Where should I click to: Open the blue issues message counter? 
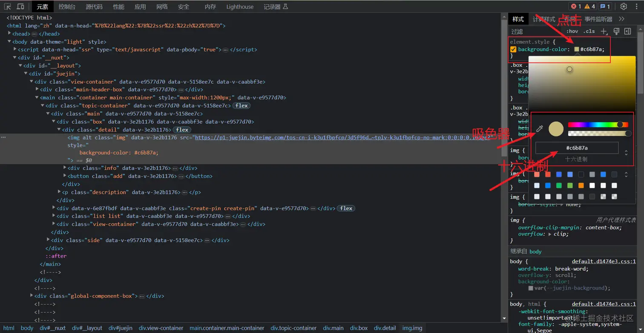pos(605,6)
